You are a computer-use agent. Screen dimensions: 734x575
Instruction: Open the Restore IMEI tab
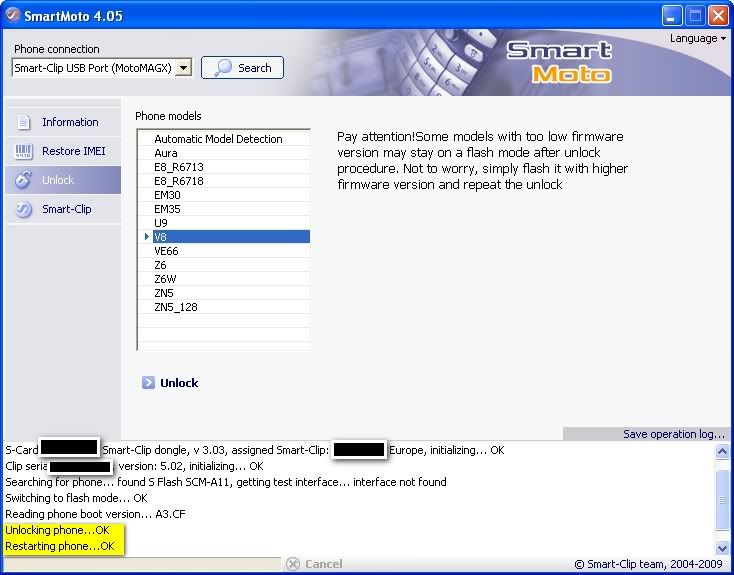tap(63, 151)
